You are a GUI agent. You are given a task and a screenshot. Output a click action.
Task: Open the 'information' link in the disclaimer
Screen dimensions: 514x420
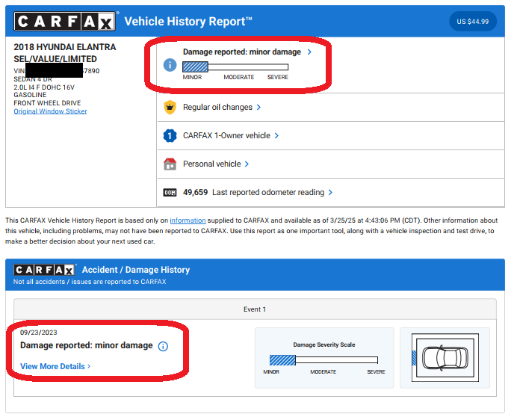pyautogui.click(x=188, y=220)
